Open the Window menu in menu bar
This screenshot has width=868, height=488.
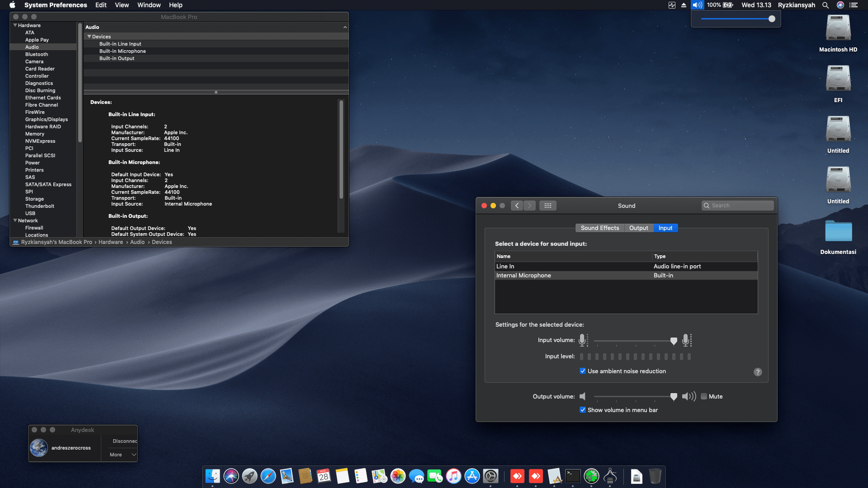tap(149, 5)
